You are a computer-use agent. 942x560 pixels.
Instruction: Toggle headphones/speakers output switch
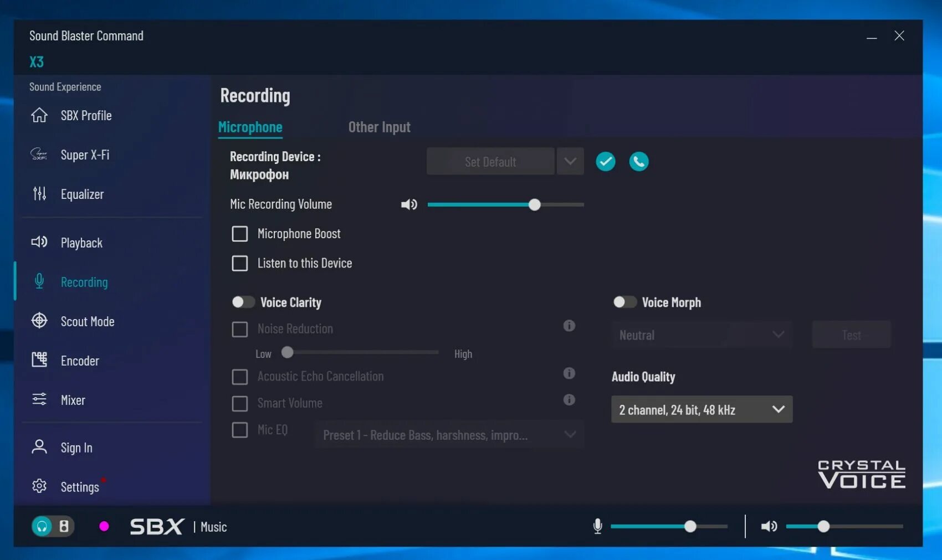tap(53, 526)
